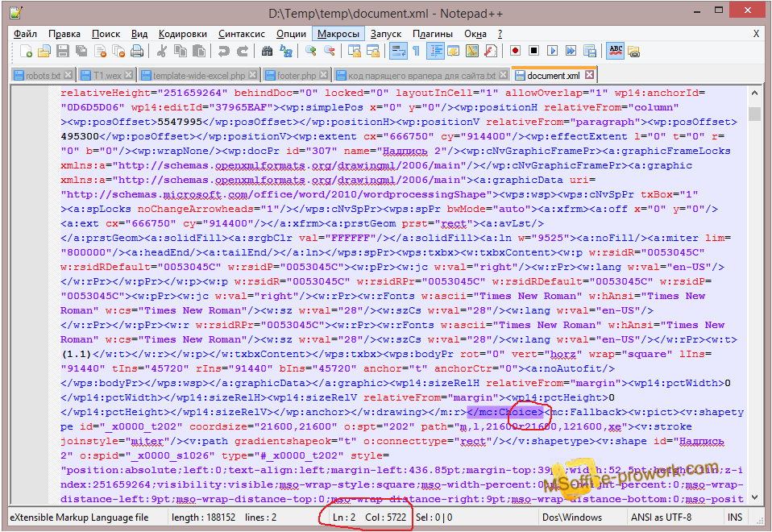Viewport: 772px width, 532px height.
Task: Switch to the footer.php tab
Action: [x=296, y=76]
